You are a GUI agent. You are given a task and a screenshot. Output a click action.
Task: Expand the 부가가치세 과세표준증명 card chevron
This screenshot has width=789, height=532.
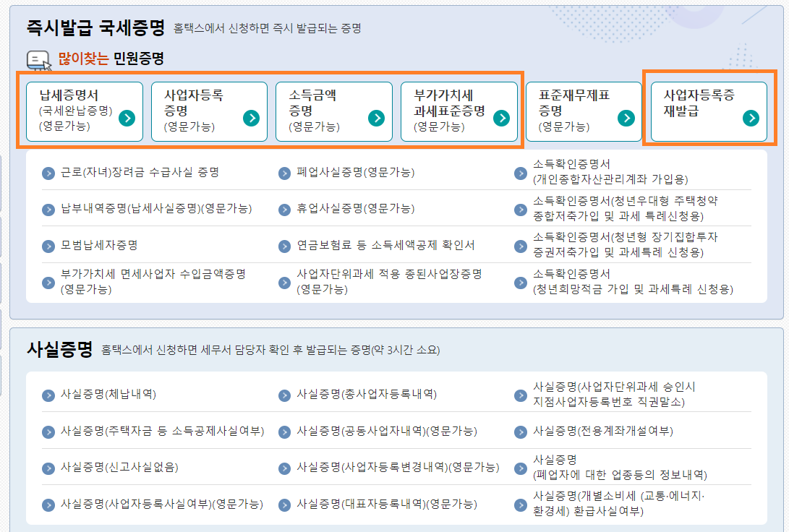(x=500, y=117)
